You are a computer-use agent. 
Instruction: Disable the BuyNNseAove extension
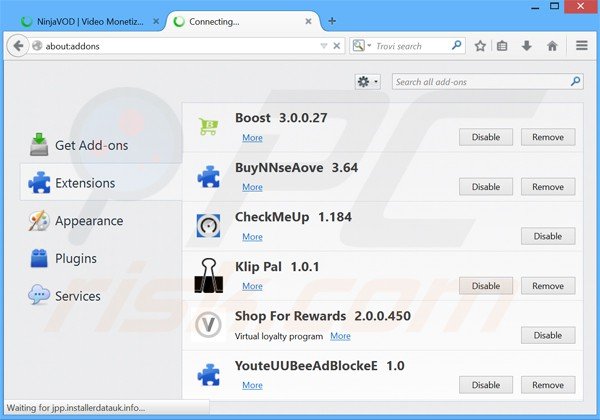click(x=486, y=187)
